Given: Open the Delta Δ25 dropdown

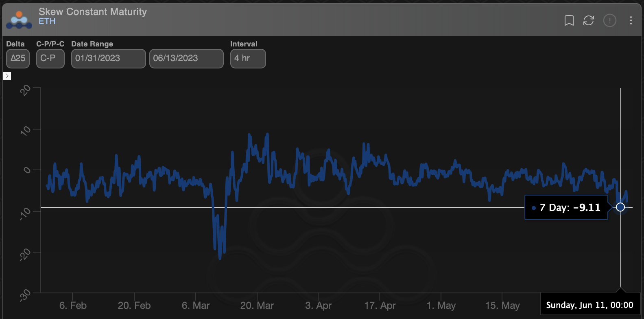Looking at the screenshot, I should [x=18, y=58].
